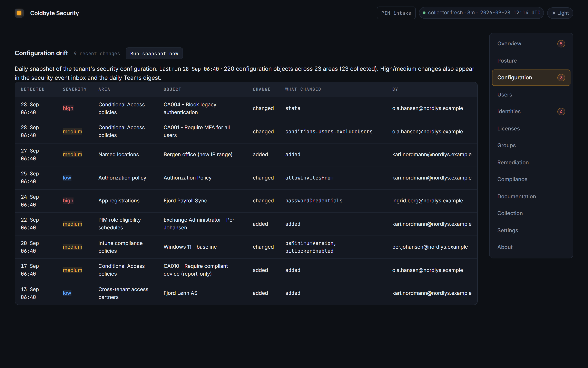Open Compliance in the sidebar
This screenshot has height=368, width=588.
point(531,179)
